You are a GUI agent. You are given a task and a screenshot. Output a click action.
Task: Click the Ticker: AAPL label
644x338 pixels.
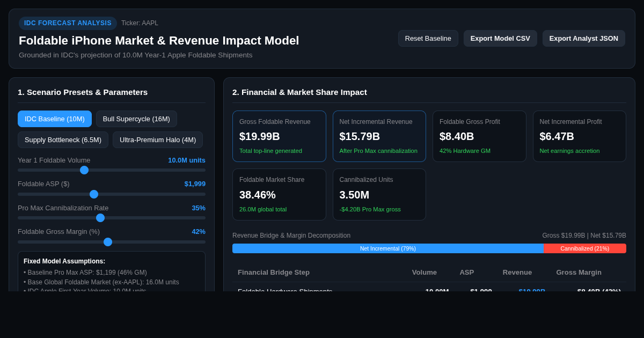[x=140, y=23]
